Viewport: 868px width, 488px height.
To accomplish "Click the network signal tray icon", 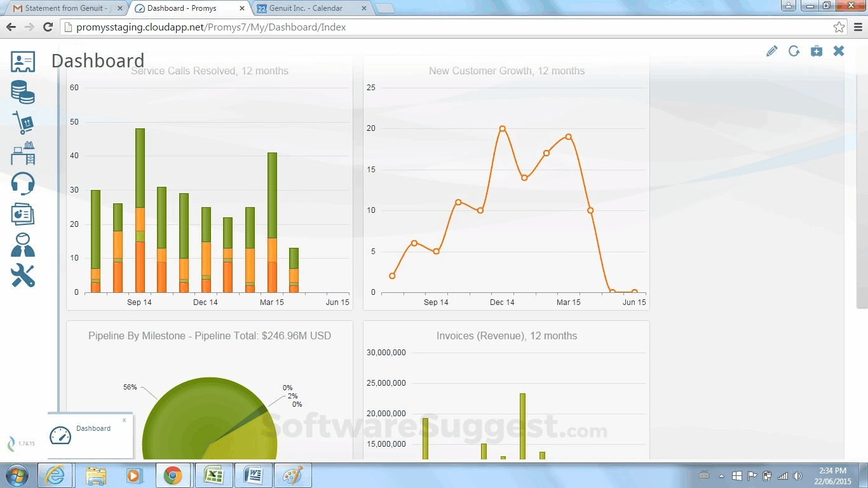I will [x=783, y=476].
